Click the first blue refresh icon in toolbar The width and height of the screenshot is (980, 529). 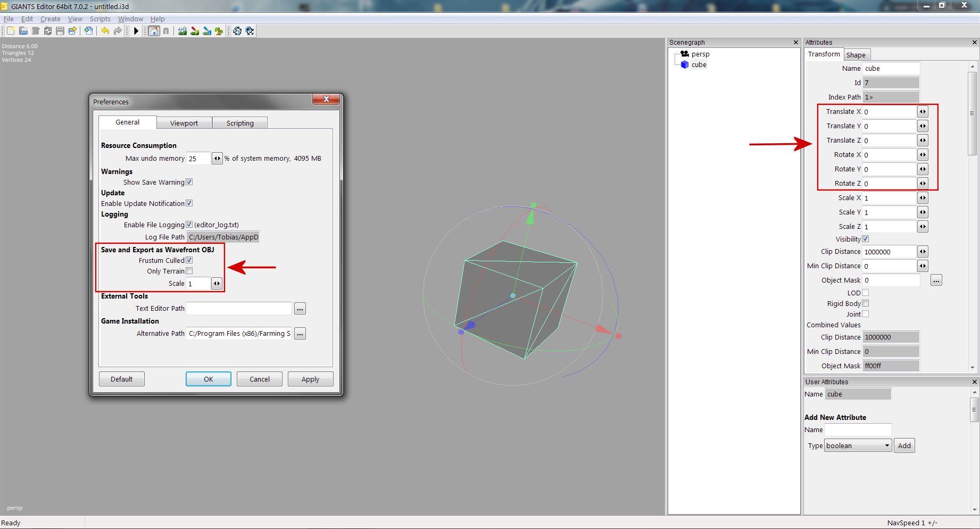point(237,31)
